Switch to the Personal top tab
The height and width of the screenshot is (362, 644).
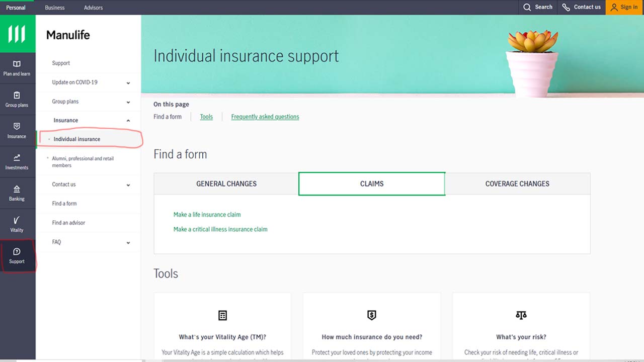tap(16, 8)
